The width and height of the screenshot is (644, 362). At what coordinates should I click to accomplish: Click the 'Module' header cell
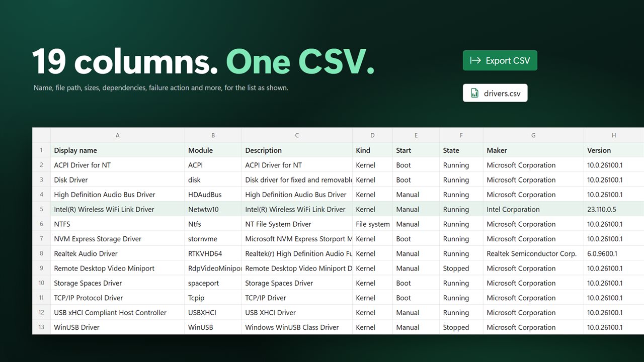213,150
